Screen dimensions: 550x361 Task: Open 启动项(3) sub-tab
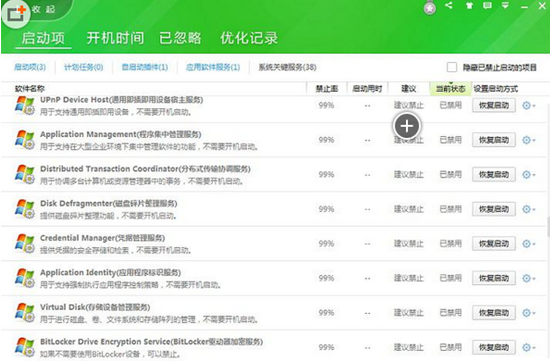30,67
